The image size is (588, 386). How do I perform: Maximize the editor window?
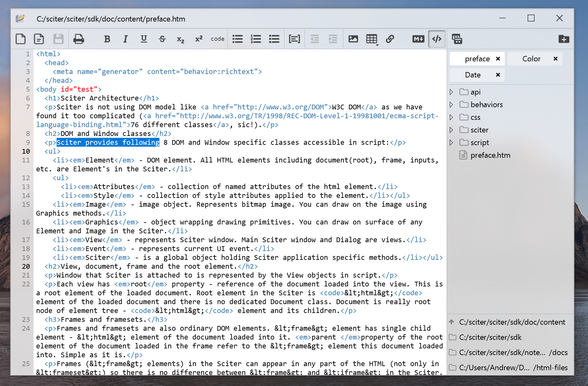pos(531,18)
